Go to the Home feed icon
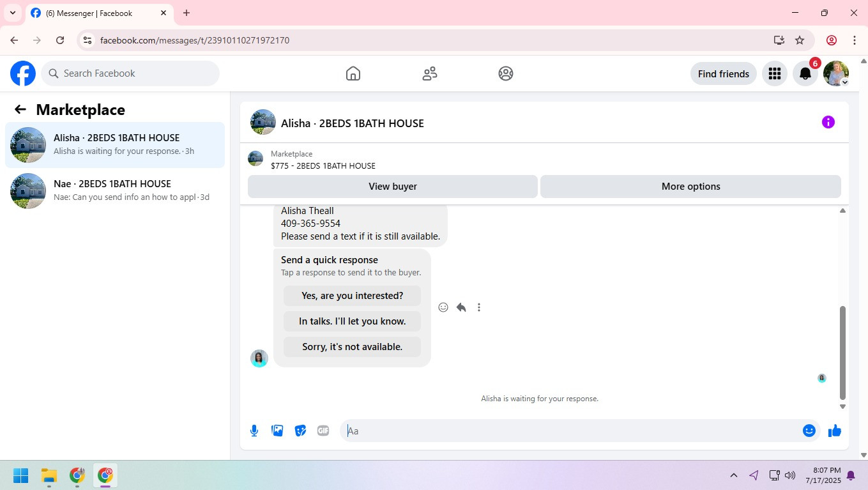This screenshot has width=868, height=490. (x=353, y=73)
